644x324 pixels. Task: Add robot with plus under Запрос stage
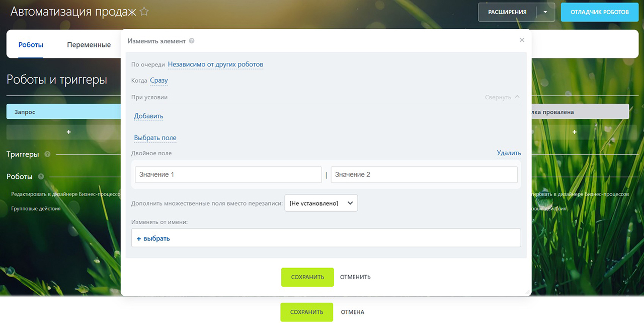pyautogui.click(x=68, y=132)
